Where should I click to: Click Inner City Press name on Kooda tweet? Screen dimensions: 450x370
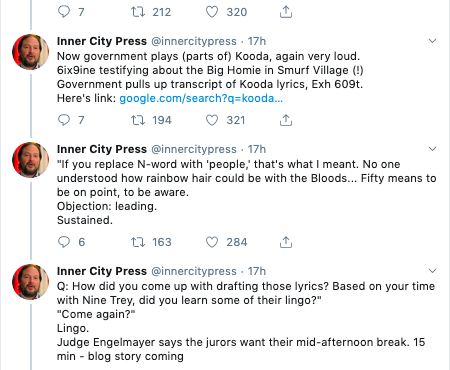pyautogui.click(x=102, y=41)
